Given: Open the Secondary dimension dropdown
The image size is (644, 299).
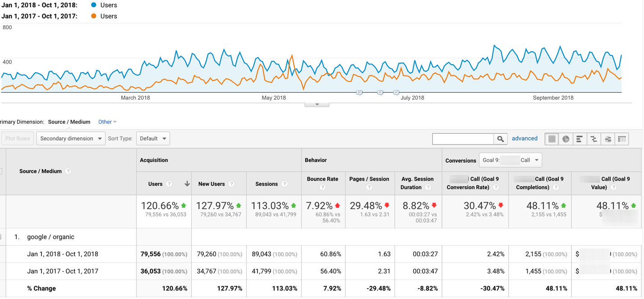Looking at the screenshot, I should 71,139.
